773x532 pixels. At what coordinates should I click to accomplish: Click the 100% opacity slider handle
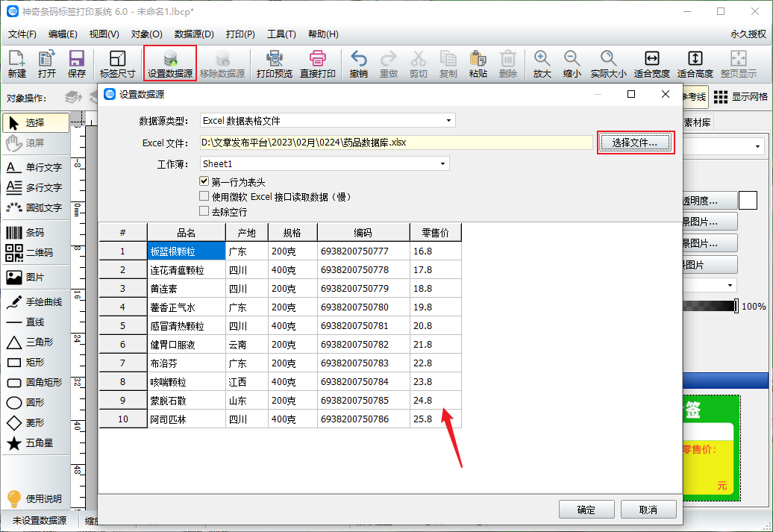[736, 306]
